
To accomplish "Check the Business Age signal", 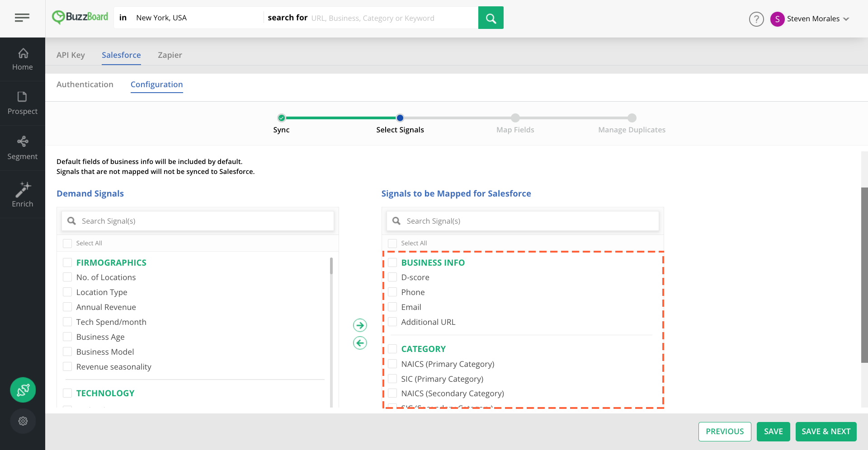I will tap(67, 337).
